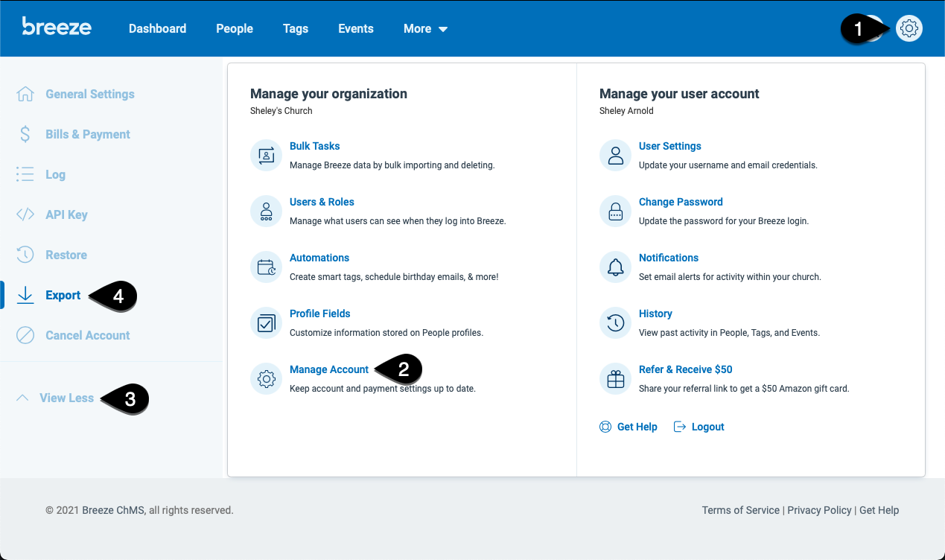
Task: Open Restore sidebar item
Action: 66,255
